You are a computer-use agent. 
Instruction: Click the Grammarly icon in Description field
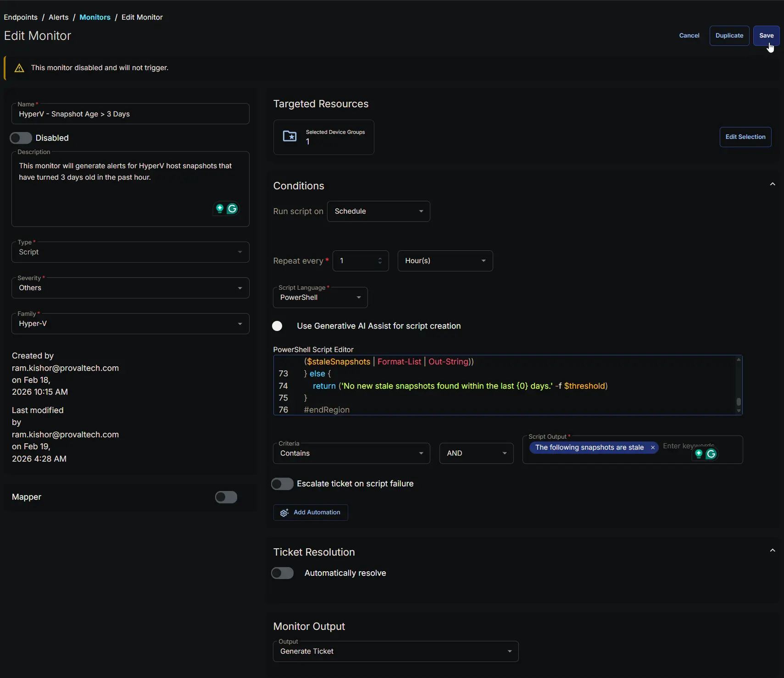click(233, 209)
